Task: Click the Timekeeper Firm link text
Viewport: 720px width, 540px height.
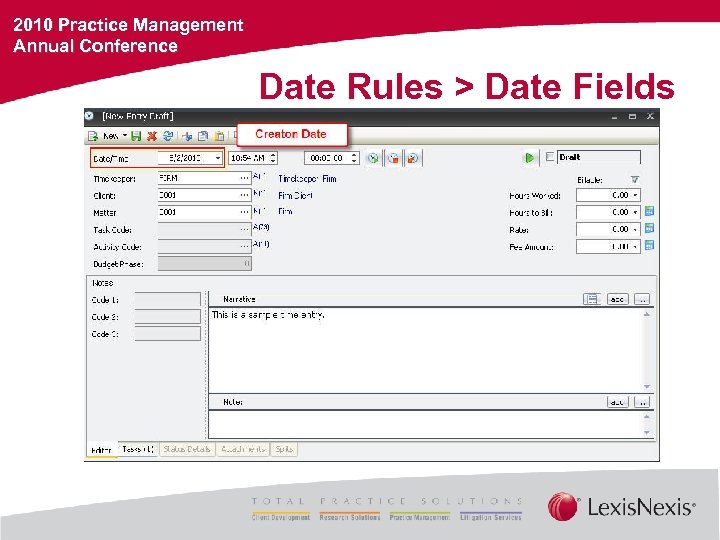Action: [307, 179]
